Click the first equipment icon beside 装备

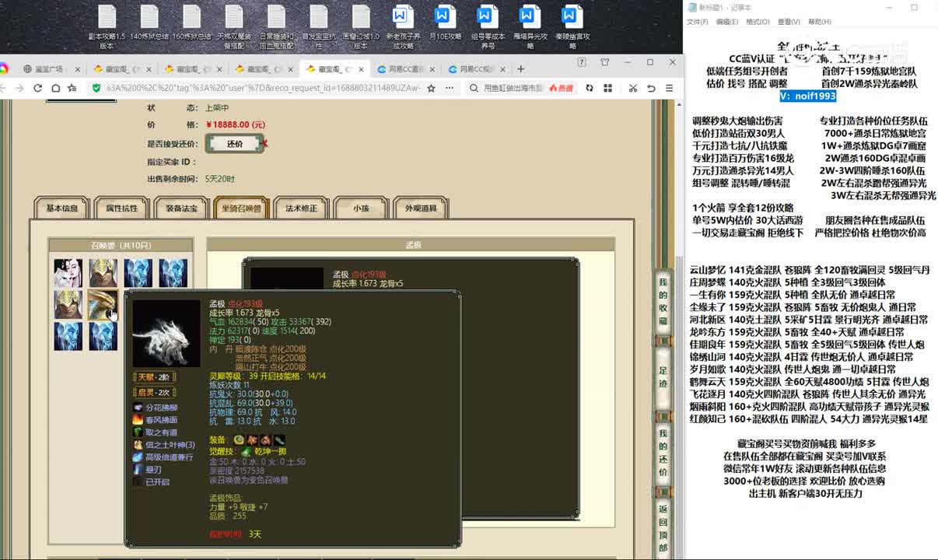[238, 440]
